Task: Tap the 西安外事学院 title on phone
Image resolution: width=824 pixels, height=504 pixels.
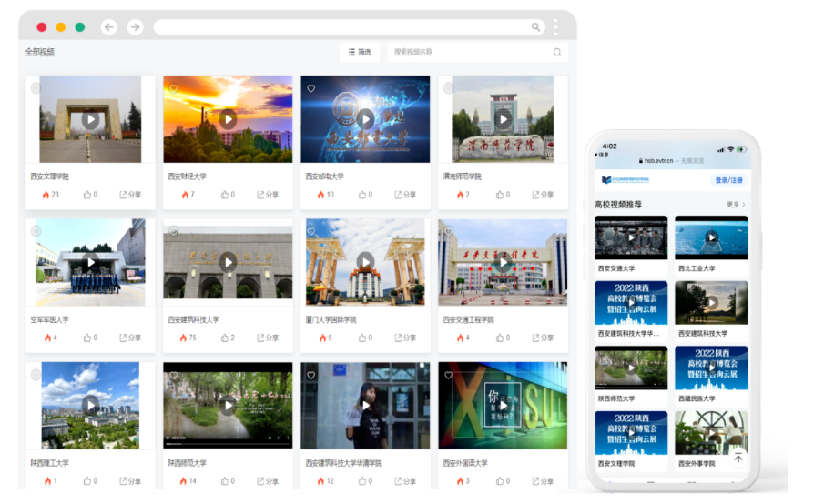Action: [x=697, y=464]
